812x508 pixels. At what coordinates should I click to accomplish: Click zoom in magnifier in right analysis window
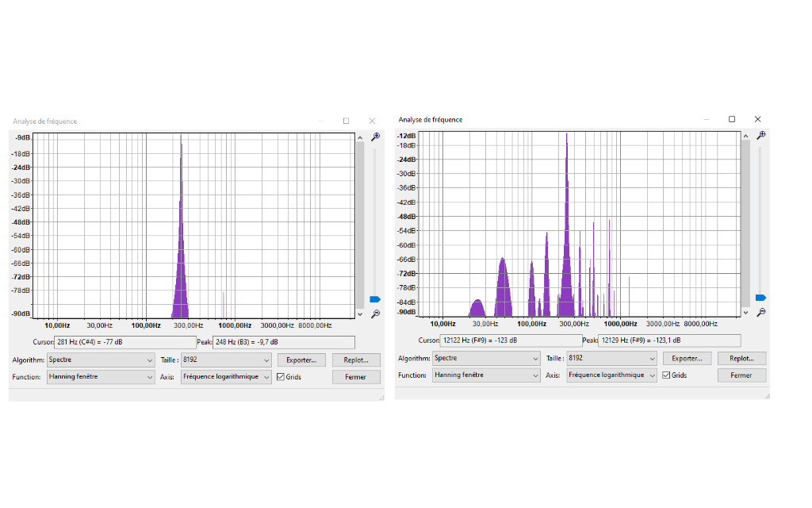tap(760, 135)
